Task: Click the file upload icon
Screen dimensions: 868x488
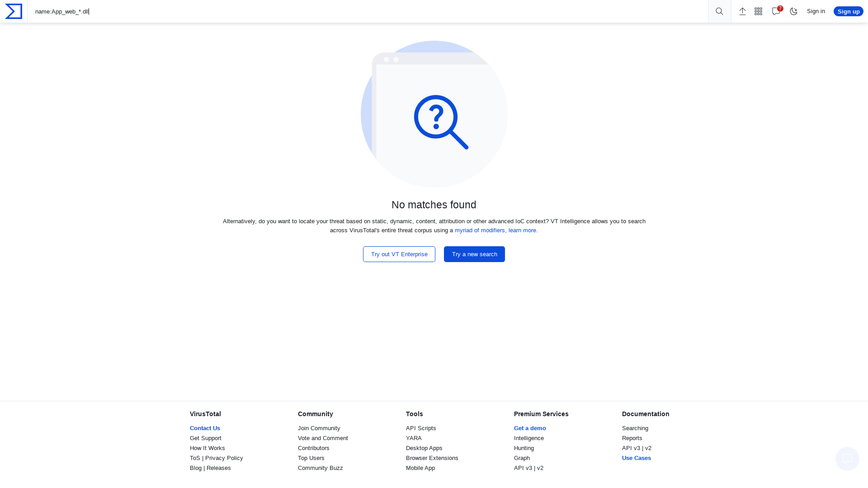Action: pyautogui.click(x=742, y=11)
